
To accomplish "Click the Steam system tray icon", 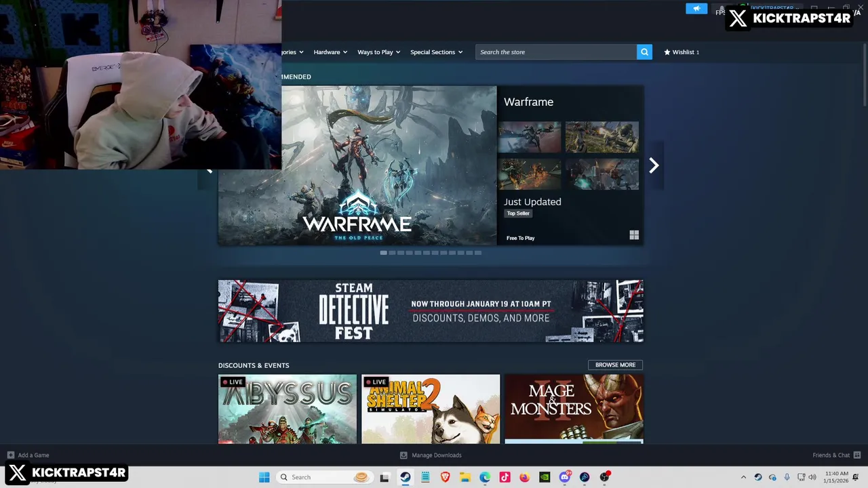I will [758, 477].
